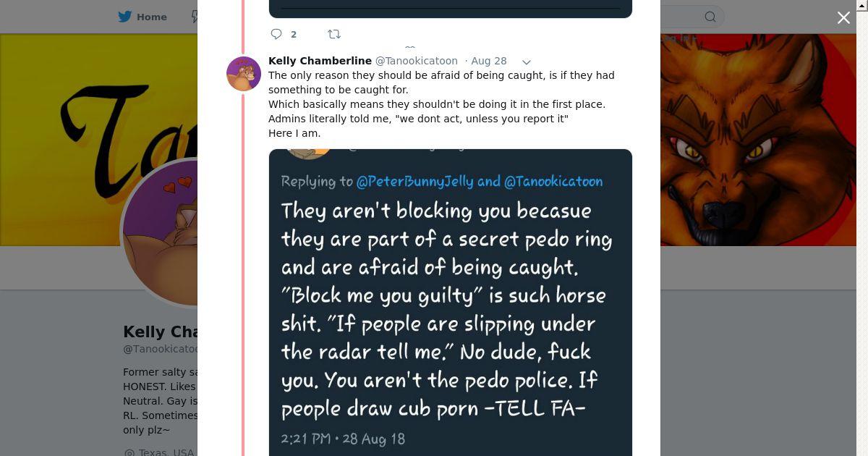Click the search magnifier icon

coord(710,17)
